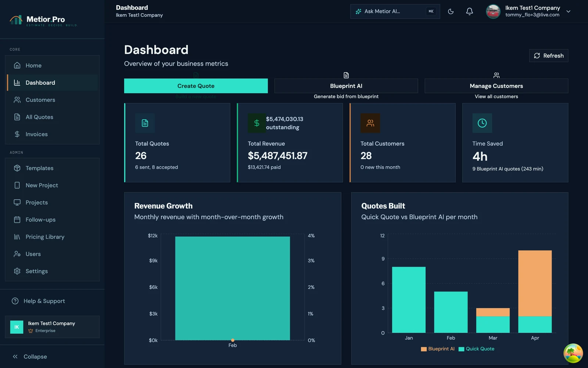Click the Feb revenue bar

click(233, 289)
